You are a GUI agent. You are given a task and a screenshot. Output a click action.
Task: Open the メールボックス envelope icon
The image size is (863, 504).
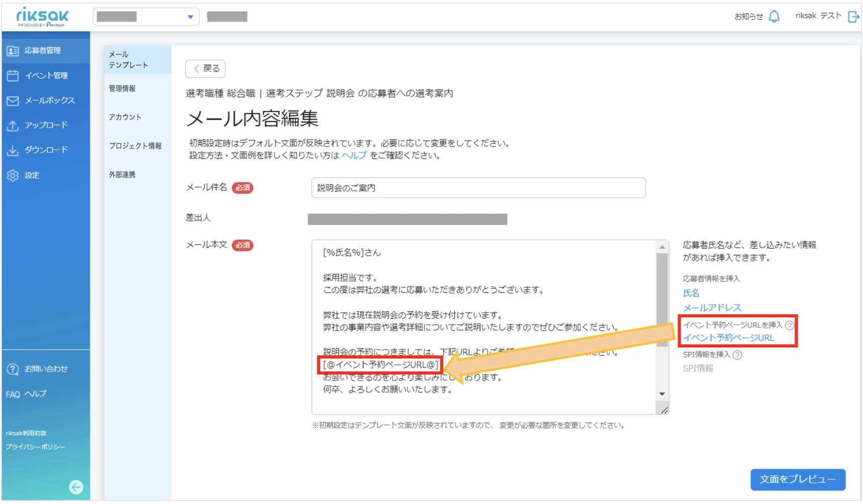pos(13,101)
